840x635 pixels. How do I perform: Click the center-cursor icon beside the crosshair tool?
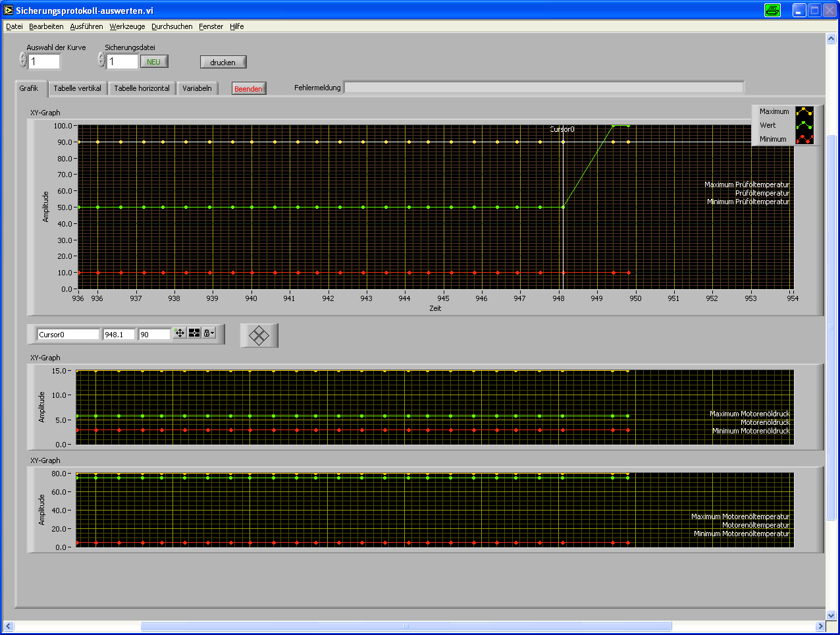194,333
